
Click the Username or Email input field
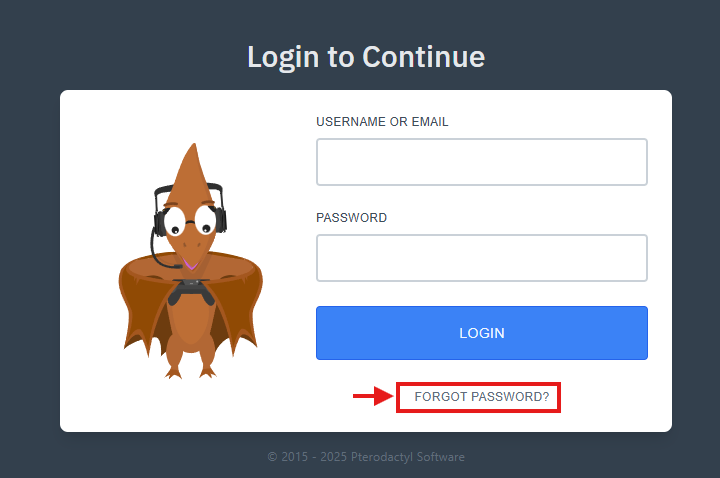482,162
